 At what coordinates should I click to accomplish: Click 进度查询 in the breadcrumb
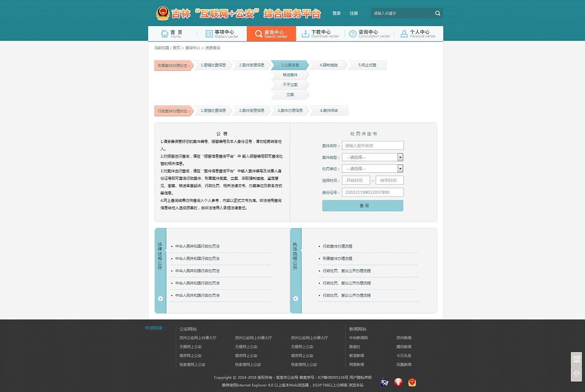[x=213, y=48]
